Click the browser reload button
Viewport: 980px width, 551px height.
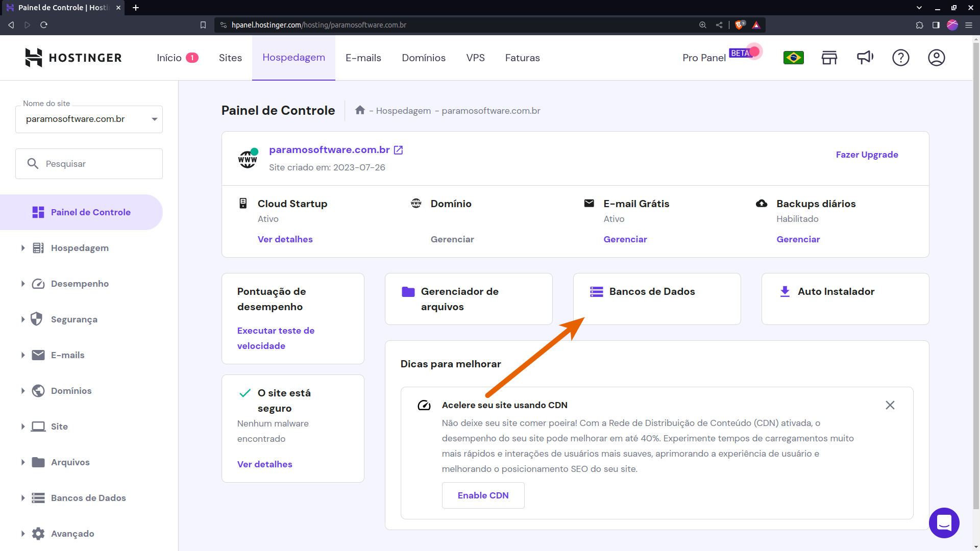pyautogui.click(x=44, y=25)
